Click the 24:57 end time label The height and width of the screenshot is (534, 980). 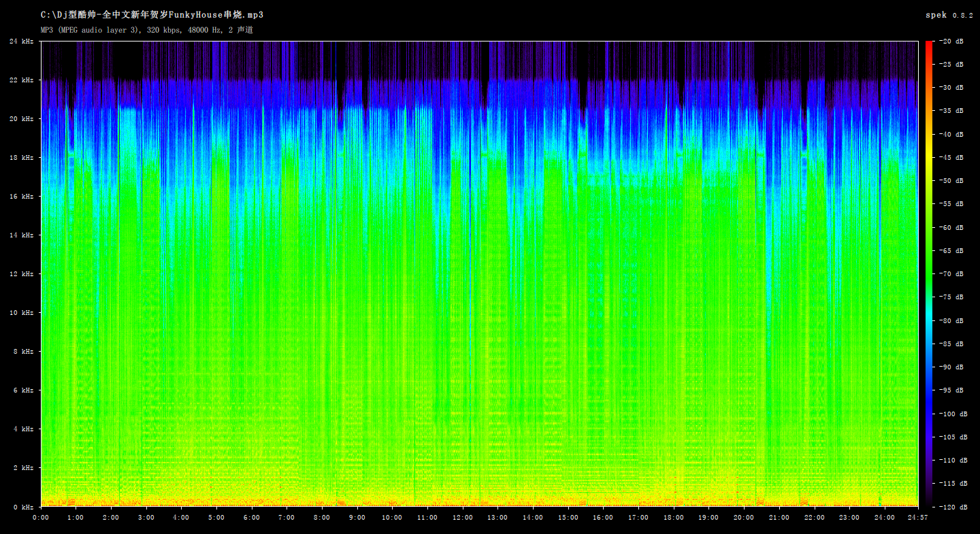[917, 518]
